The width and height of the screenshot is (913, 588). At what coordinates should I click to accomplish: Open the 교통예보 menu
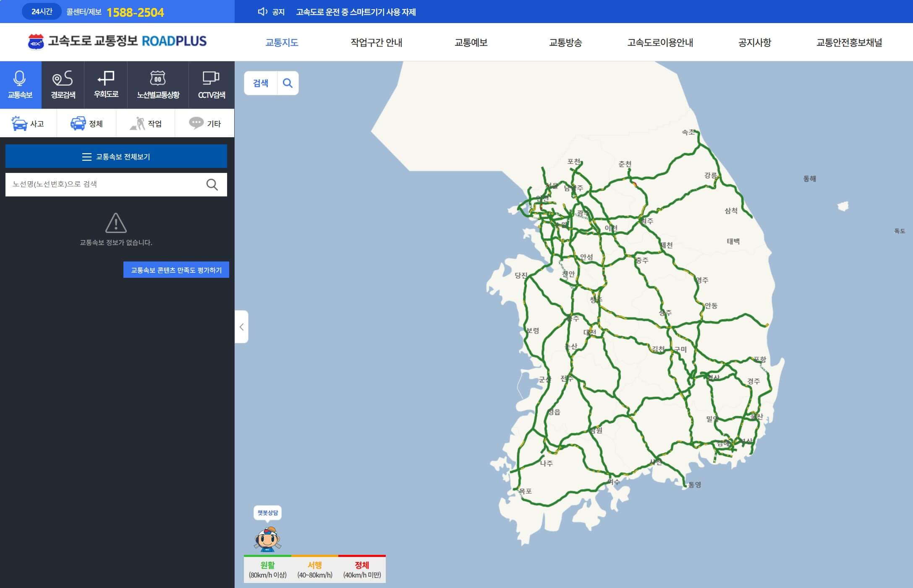click(x=471, y=42)
